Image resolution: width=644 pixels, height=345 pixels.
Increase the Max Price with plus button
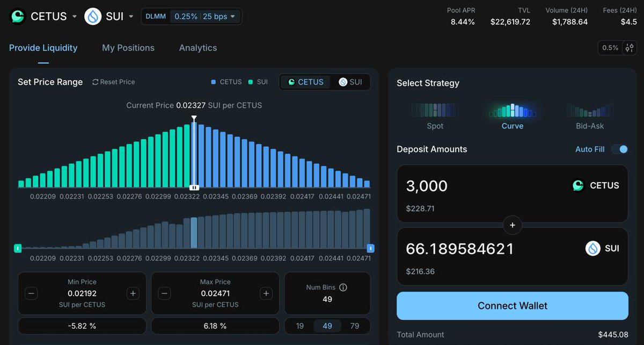point(266,293)
